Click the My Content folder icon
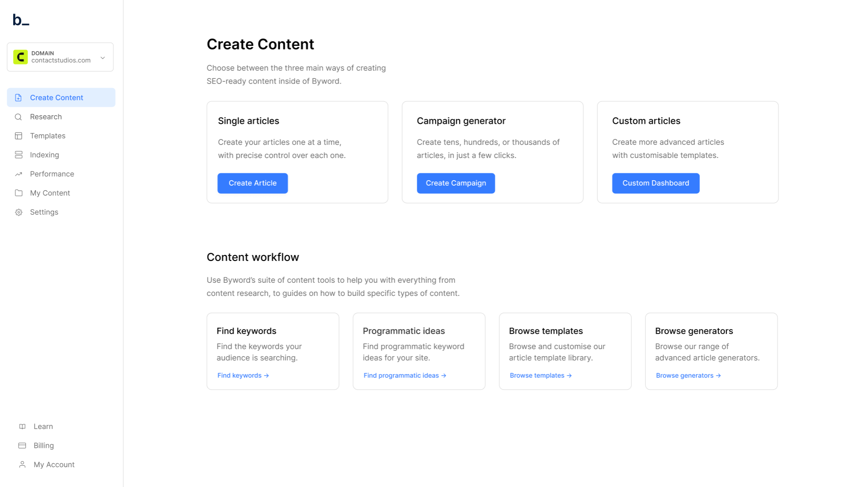This screenshot has height=487, width=868. tap(19, 193)
